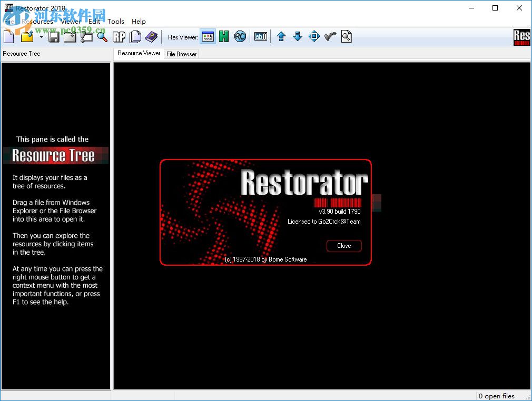Open the Tools menu
This screenshot has width=532, height=401.
[115, 22]
